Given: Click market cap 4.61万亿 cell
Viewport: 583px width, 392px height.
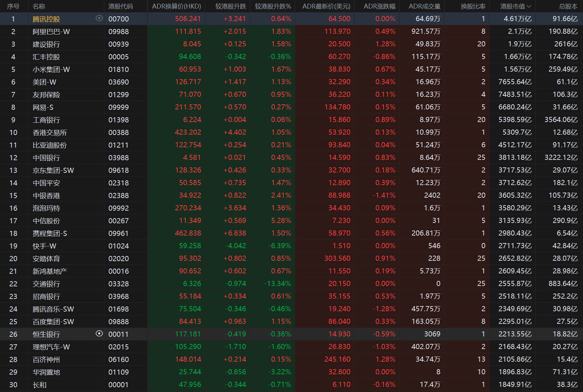Looking at the screenshot, I should [518, 19].
